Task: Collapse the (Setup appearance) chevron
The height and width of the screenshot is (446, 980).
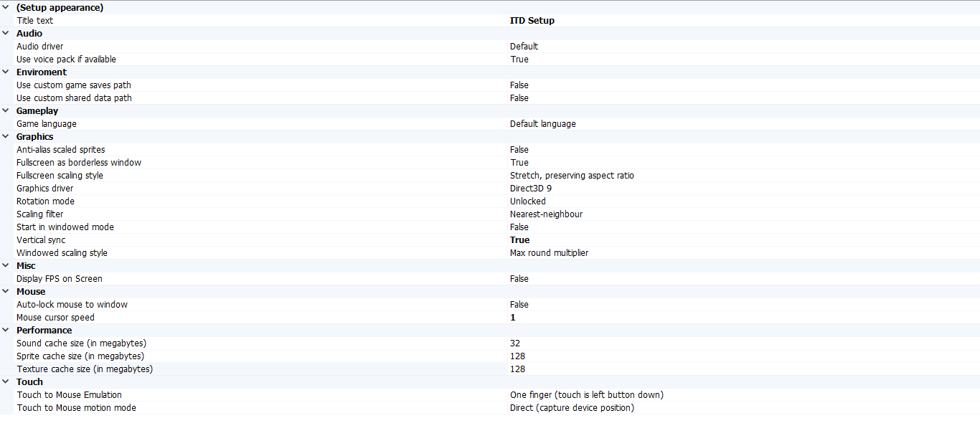Action: click(6, 7)
